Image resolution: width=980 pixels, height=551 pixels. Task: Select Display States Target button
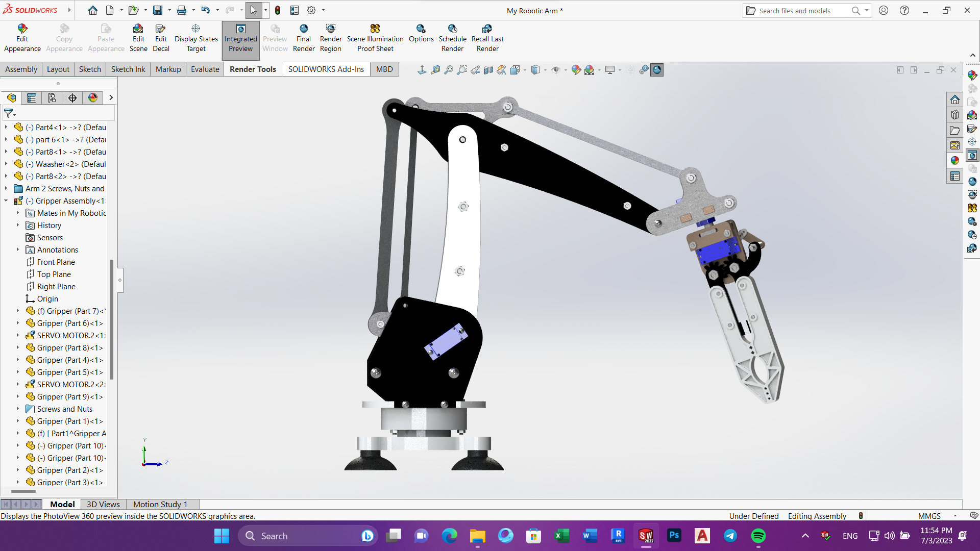196,38
